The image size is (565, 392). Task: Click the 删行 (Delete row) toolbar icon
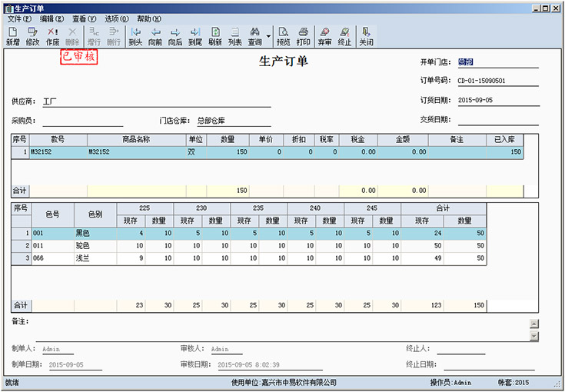[x=114, y=36]
